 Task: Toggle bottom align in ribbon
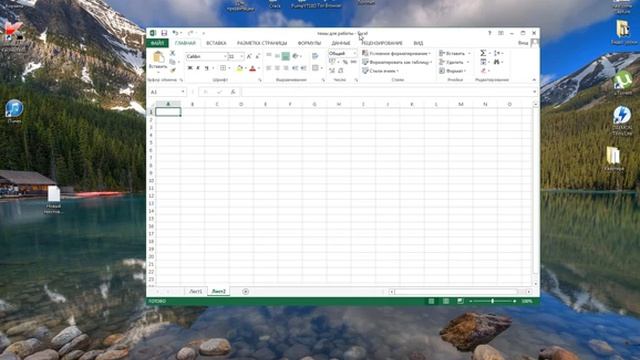(286, 56)
